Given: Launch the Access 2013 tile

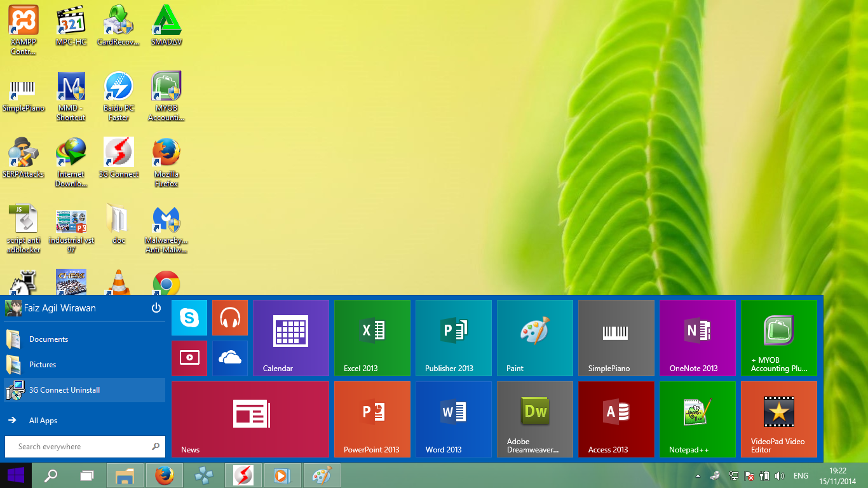Looking at the screenshot, I should pos(616,419).
